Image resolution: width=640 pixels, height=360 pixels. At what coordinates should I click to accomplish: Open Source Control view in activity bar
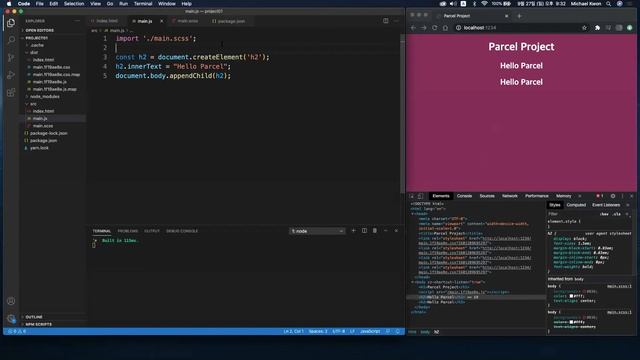tap(11, 58)
